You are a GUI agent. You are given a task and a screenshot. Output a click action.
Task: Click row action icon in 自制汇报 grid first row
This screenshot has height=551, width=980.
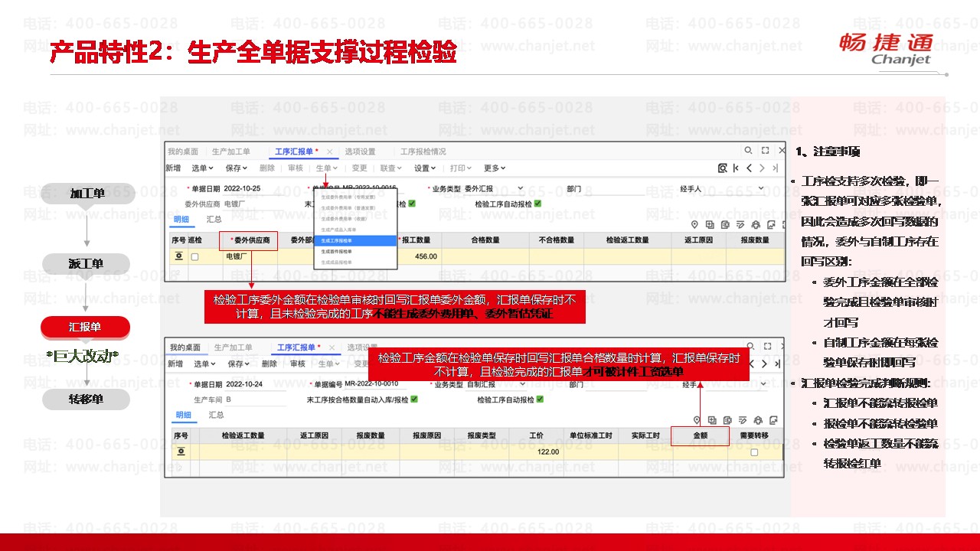pos(181,452)
